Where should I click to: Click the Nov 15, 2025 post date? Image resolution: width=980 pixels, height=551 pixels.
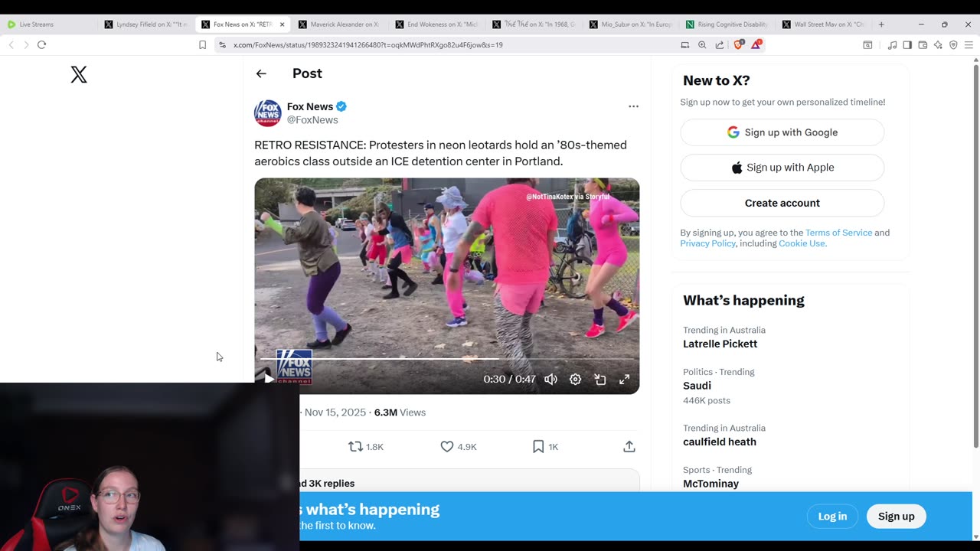(x=335, y=412)
